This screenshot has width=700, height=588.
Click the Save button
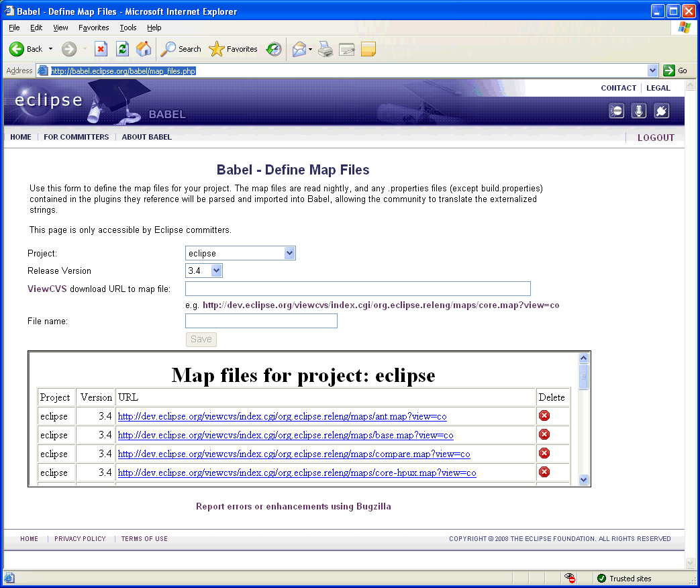(201, 340)
